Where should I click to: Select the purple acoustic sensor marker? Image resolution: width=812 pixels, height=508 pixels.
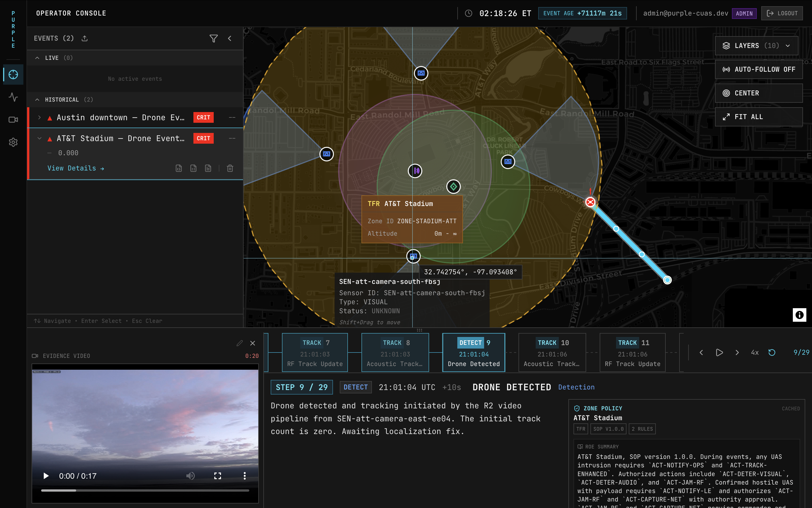coord(415,171)
